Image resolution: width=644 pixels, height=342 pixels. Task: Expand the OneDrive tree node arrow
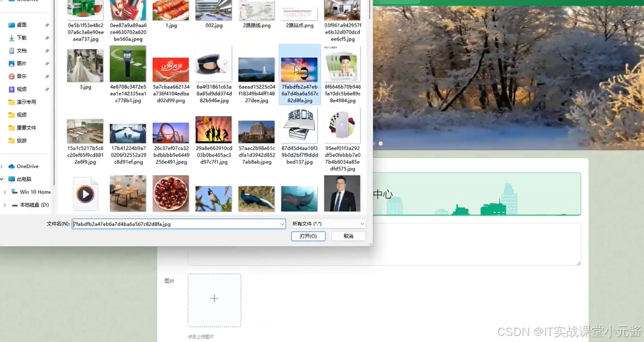click(2, 167)
